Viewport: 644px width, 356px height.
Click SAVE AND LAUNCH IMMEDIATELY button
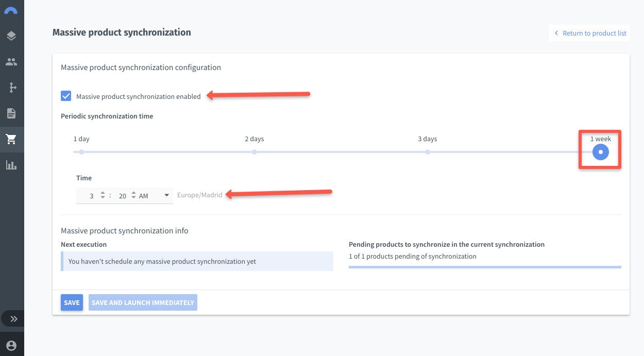click(x=143, y=302)
